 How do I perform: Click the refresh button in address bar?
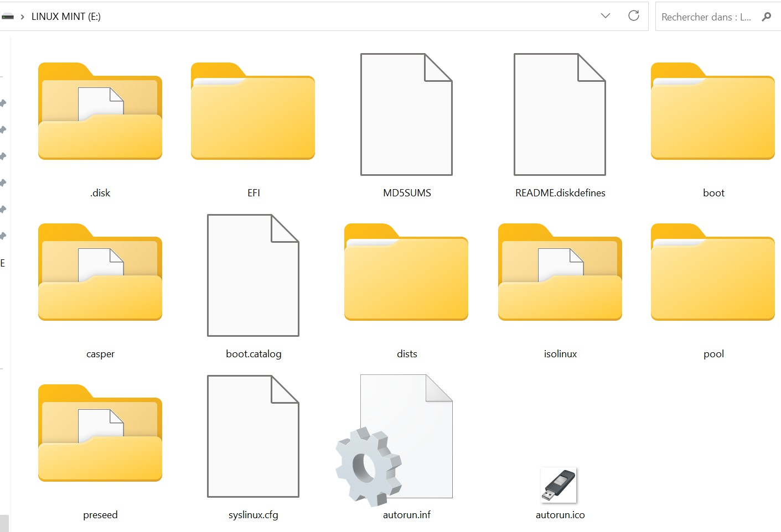click(634, 15)
